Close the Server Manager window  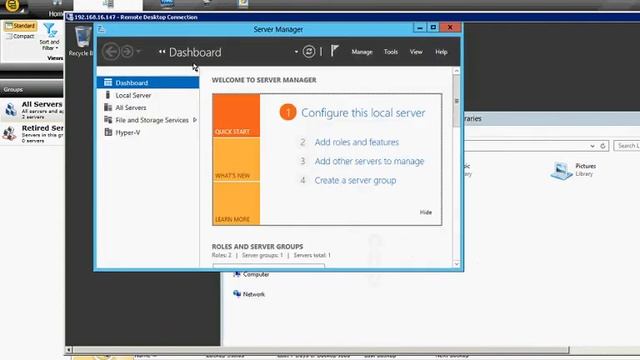click(450, 28)
